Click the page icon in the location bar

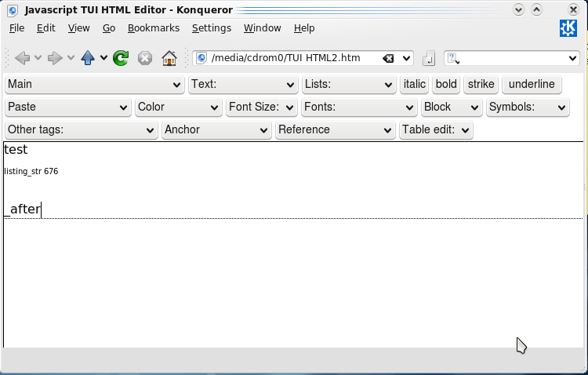pyautogui.click(x=201, y=58)
